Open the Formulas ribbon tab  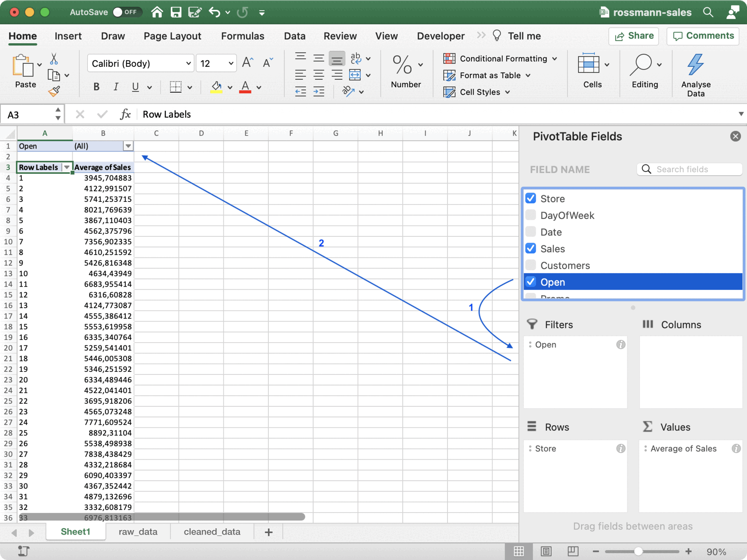tap(242, 36)
